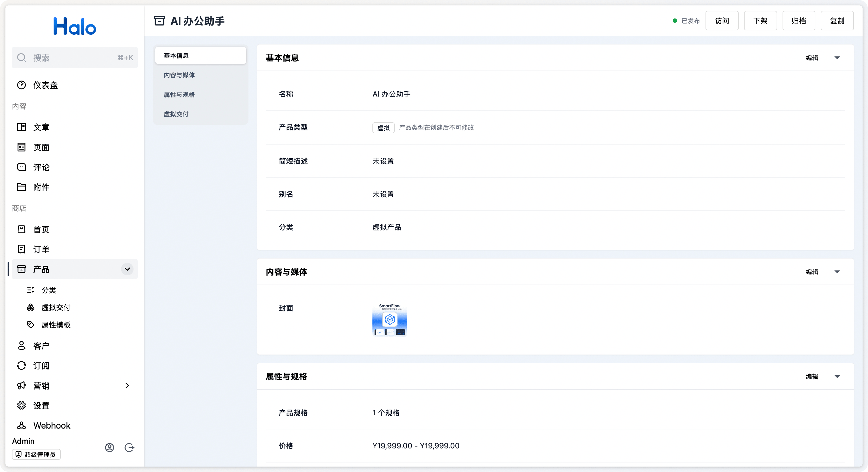Click the 下架 button to unpublish
Viewport: 868px width, 472px height.
tap(760, 21)
